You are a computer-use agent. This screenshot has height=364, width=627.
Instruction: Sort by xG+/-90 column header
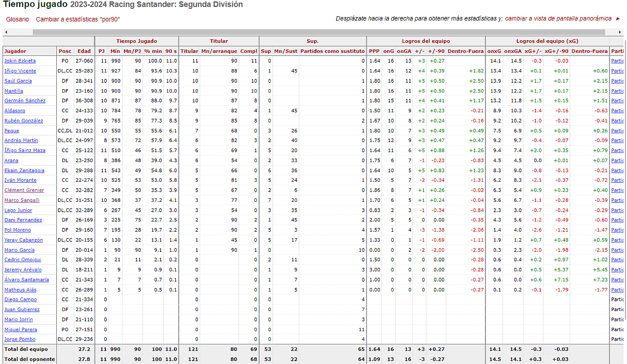point(556,51)
